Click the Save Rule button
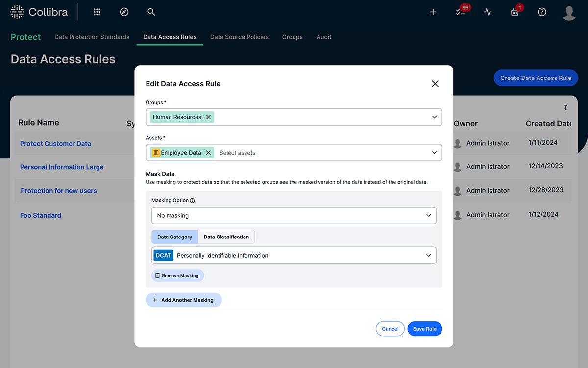The image size is (588, 368). 424,329
